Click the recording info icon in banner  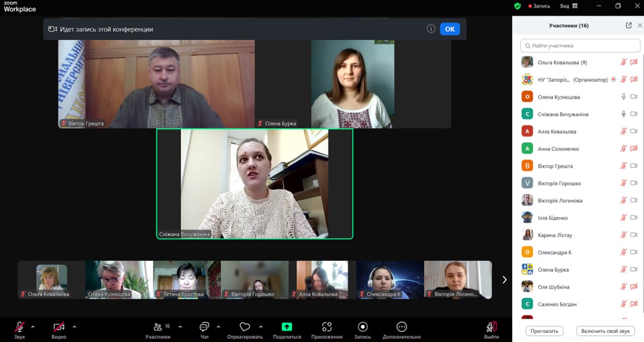(x=431, y=29)
